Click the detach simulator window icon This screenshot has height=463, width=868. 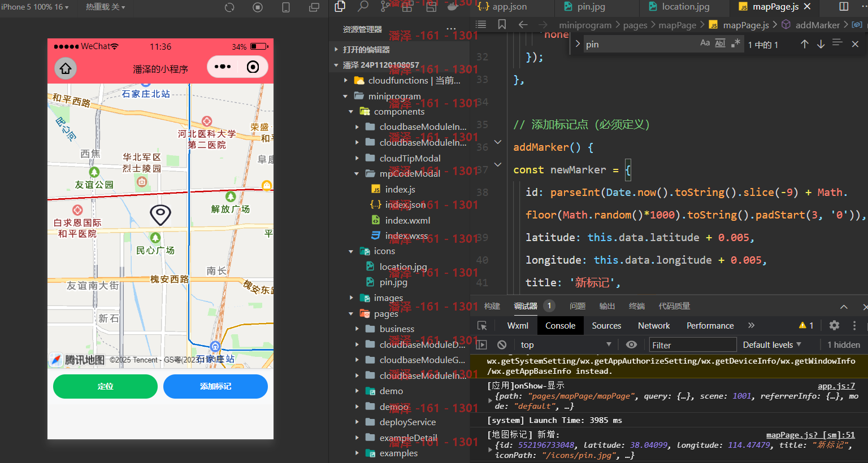click(314, 7)
